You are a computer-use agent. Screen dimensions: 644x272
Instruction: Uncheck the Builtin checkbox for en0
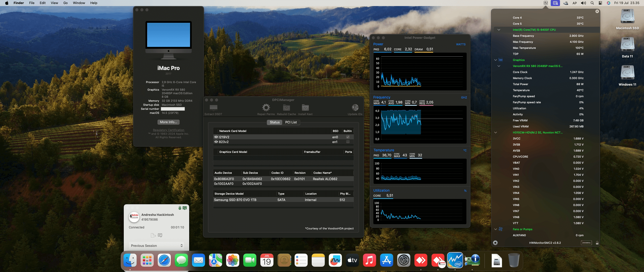tap(348, 137)
